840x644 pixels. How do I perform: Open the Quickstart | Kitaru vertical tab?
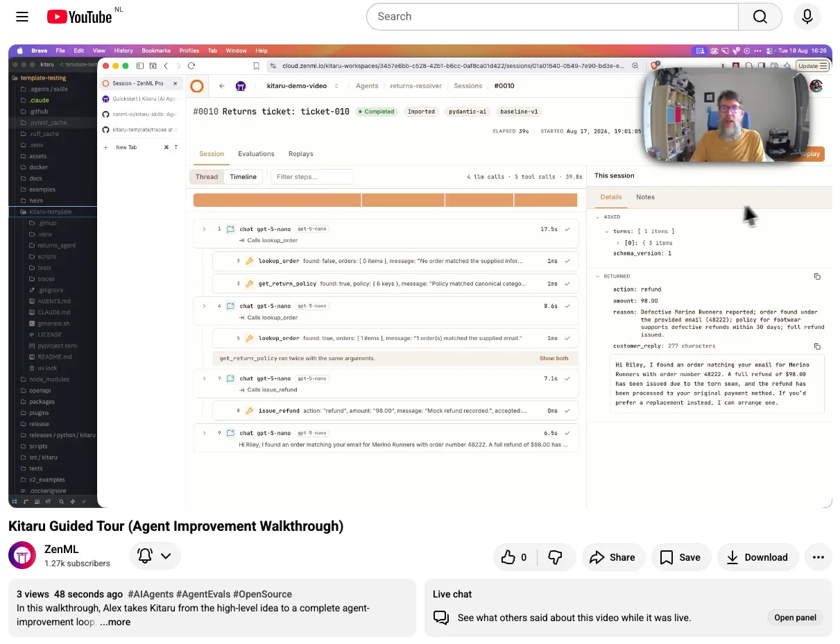point(139,99)
